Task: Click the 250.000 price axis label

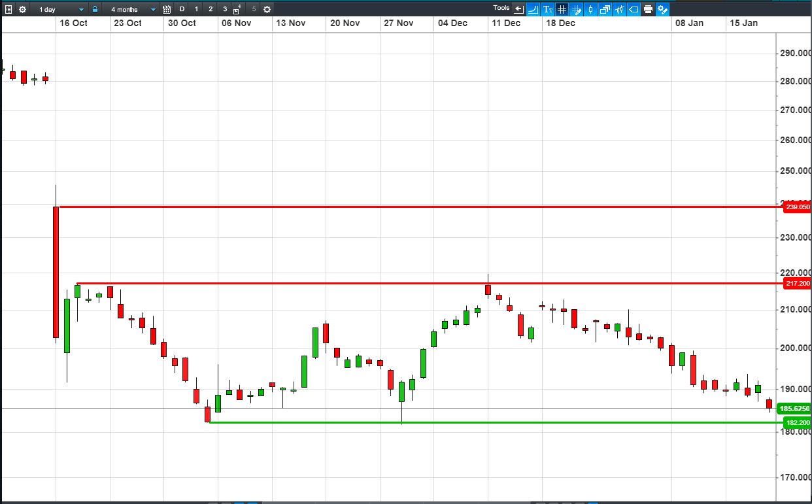Action: [796, 171]
